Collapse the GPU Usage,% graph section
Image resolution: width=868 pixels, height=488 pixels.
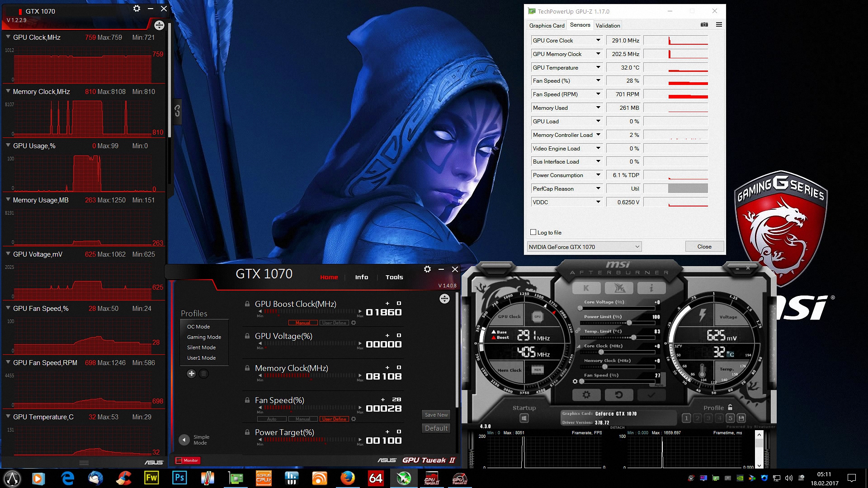tap(8, 145)
